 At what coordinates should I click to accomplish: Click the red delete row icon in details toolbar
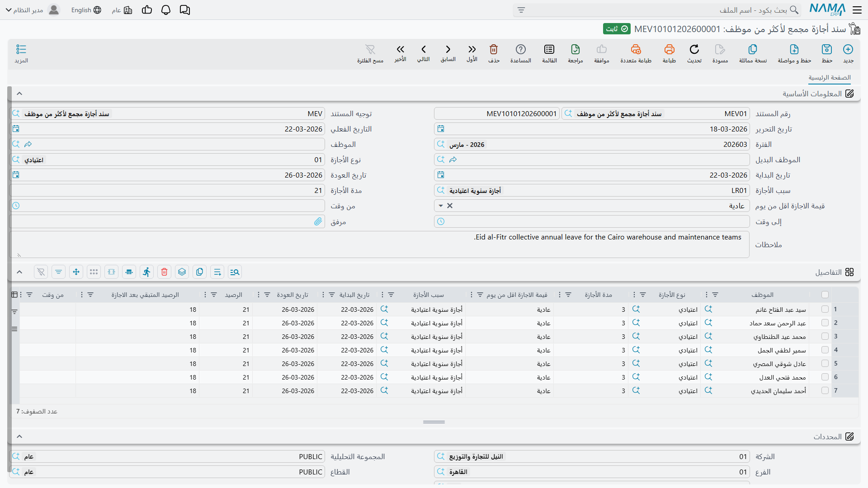point(165,272)
